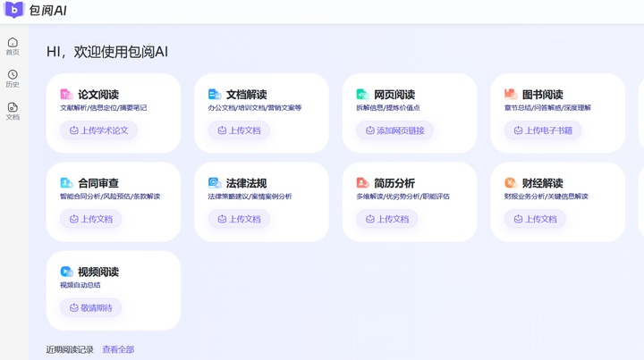The width and height of the screenshot is (644, 360).
Task: Click the 视频阅读 play icon
Action: point(66,272)
